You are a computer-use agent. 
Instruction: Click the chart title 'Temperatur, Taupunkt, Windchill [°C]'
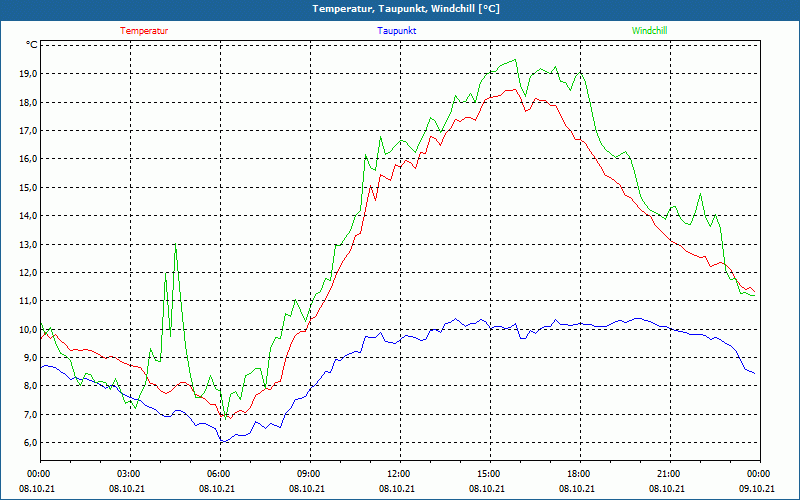(x=406, y=9)
